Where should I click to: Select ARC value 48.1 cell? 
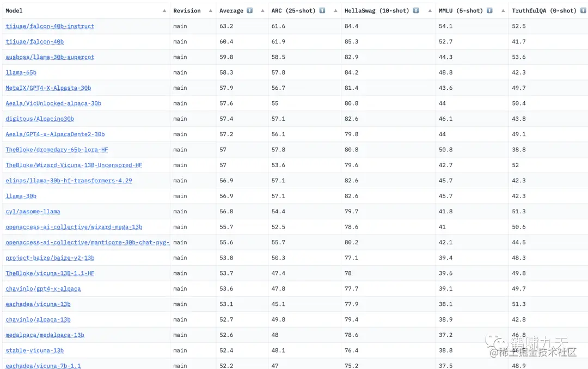coord(279,350)
